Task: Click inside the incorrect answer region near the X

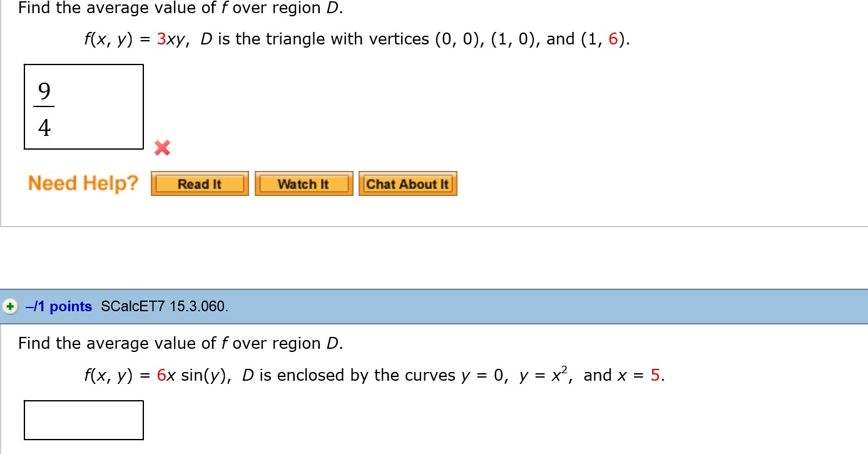Action: point(162,148)
